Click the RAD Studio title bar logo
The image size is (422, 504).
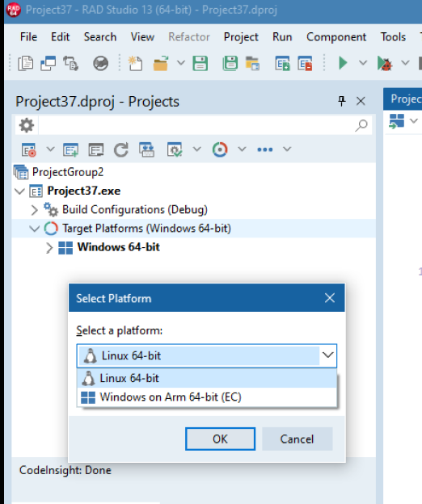13,10
